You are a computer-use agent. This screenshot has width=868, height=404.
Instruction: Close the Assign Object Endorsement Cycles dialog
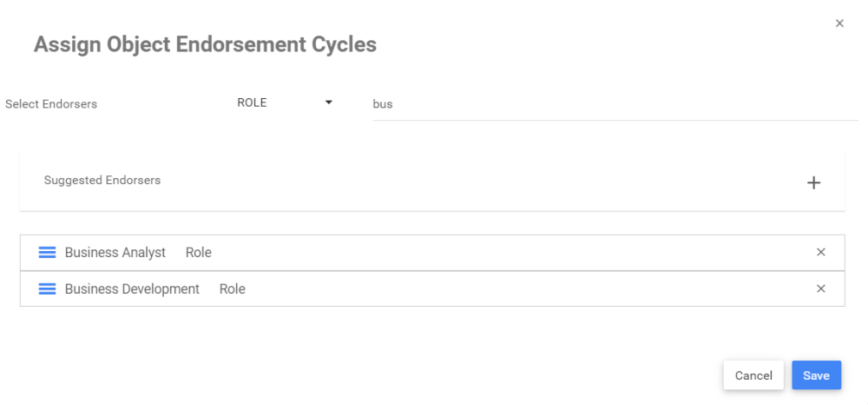click(839, 23)
